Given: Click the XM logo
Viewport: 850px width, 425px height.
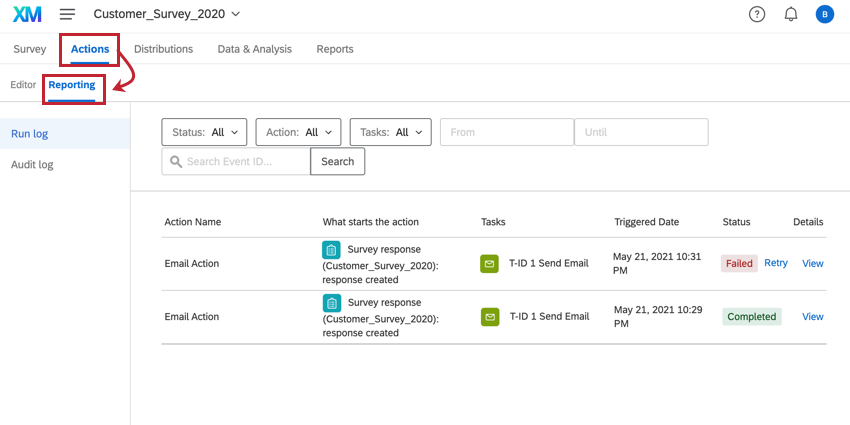Looking at the screenshot, I should [x=27, y=14].
